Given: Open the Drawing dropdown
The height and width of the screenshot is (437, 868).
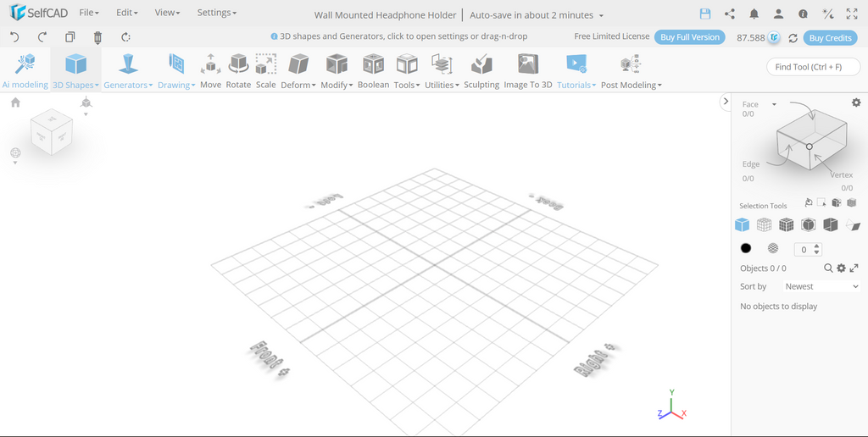Looking at the screenshot, I should [176, 71].
